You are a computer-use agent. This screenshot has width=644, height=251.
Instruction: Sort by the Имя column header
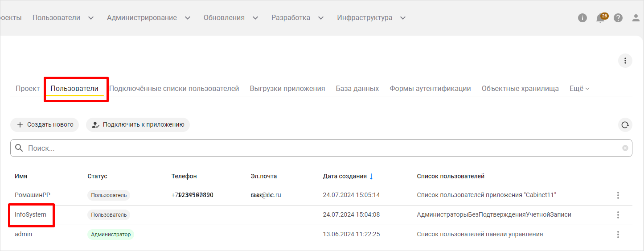(21, 177)
